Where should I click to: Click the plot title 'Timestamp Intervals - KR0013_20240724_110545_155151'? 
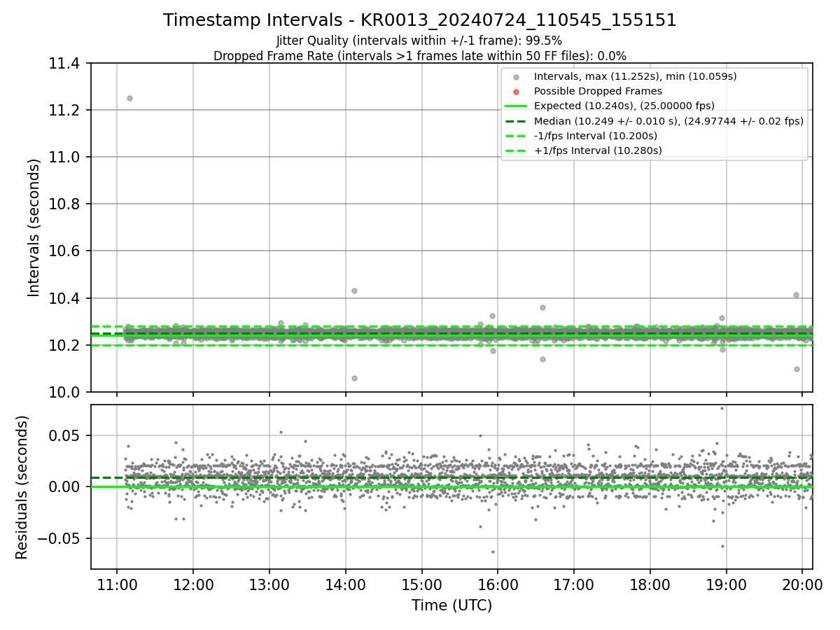click(420, 20)
